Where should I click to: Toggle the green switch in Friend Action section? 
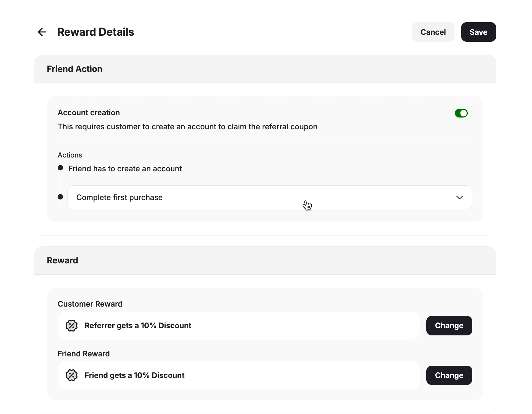[x=461, y=113]
